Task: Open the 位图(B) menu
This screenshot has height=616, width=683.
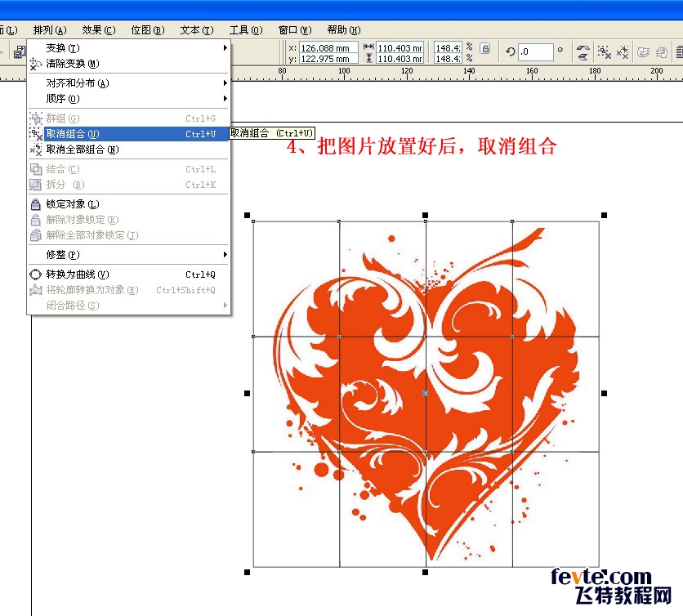Action: [x=148, y=30]
